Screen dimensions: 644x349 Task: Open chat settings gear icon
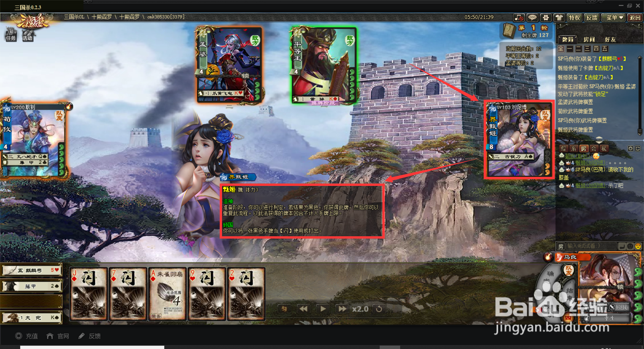point(631,148)
